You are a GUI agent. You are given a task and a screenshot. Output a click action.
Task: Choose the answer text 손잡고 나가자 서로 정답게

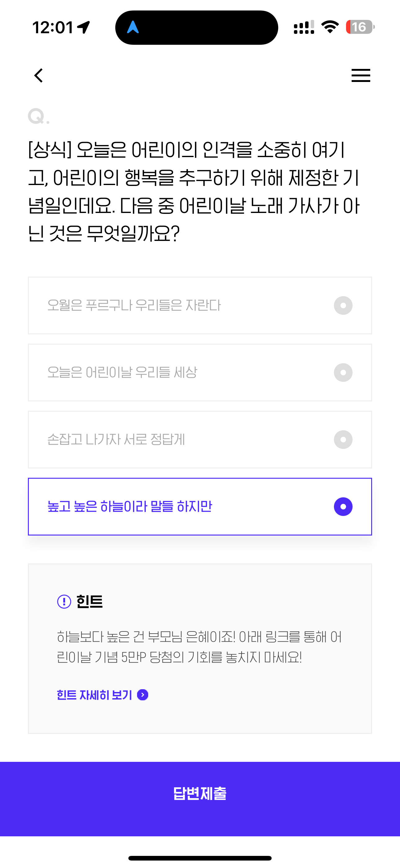click(x=116, y=440)
